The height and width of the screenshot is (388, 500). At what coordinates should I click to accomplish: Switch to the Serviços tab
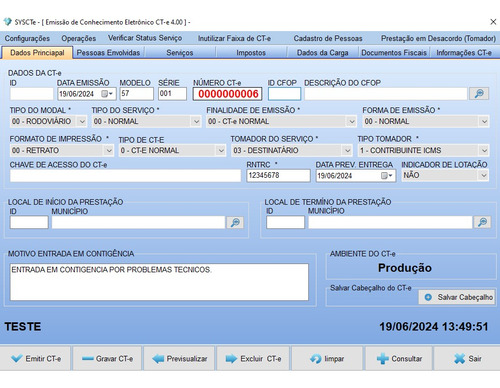(180, 53)
